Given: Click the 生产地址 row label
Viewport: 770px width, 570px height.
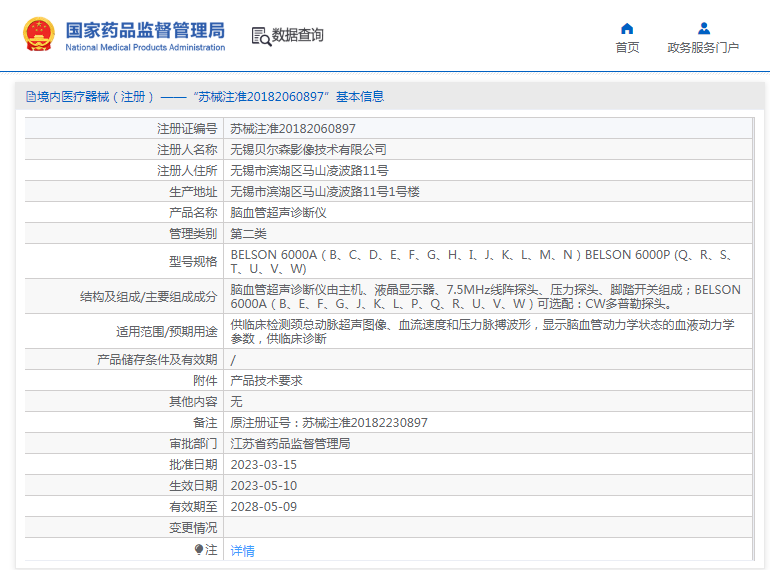Looking at the screenshot, I should 193,192.
